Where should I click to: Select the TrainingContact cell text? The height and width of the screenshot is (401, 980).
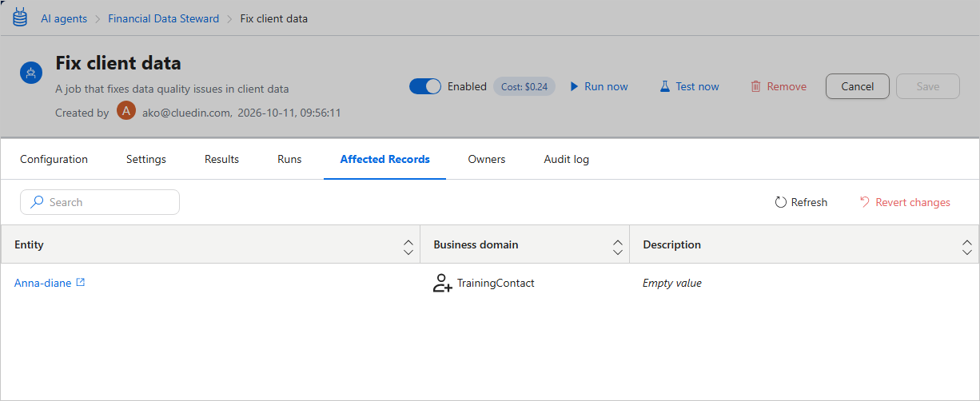496,283
